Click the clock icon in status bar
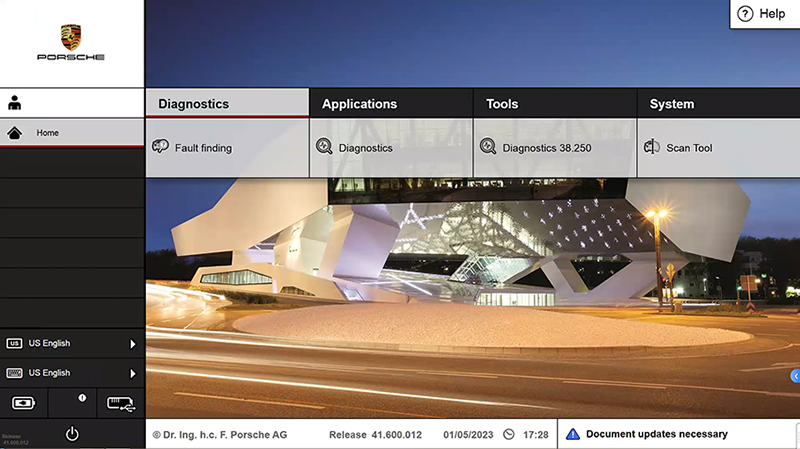The image size is (800, 449). pos(509,434)
